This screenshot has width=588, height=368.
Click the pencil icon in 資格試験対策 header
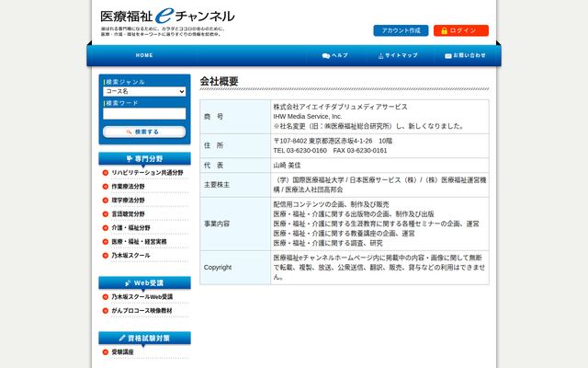pos(122,338)
